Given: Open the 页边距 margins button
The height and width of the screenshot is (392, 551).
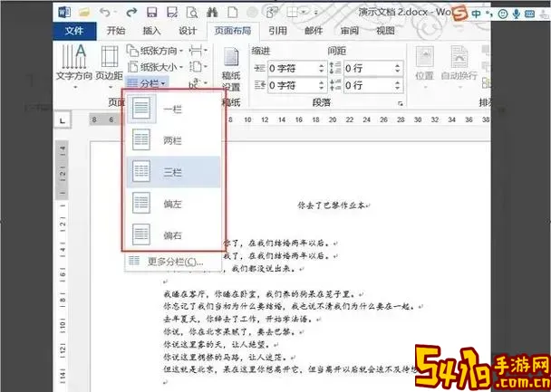Looking at the screenshot, I should pos(110,66).
